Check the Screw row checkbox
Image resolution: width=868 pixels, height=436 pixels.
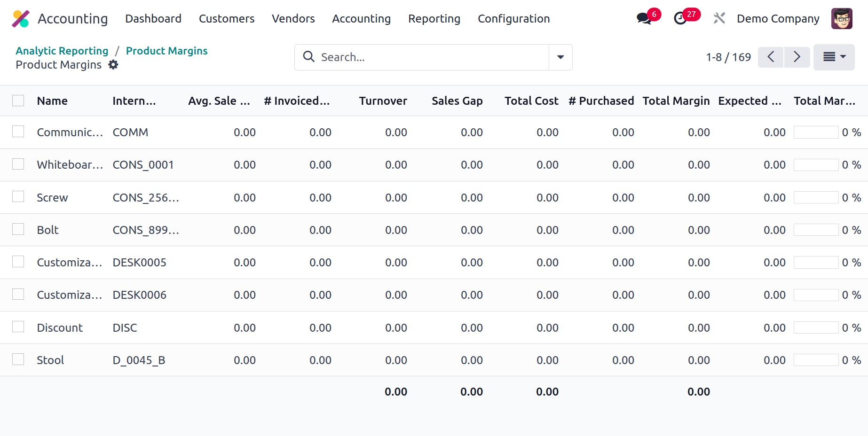click(18, 197)
